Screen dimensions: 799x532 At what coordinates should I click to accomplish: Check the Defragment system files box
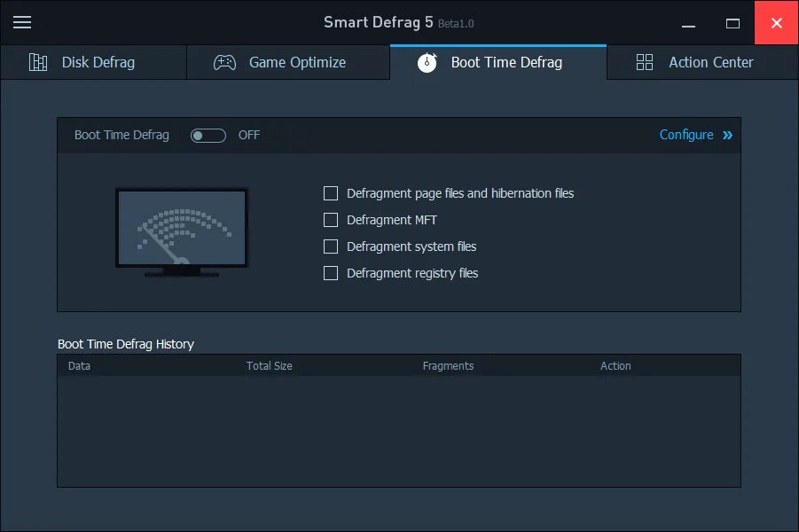pos(331,246)
